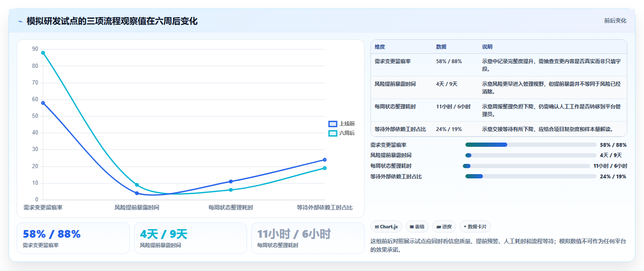644x271 pixels.
Task: Select the 表格 tag chip
Action: (417, 227)
